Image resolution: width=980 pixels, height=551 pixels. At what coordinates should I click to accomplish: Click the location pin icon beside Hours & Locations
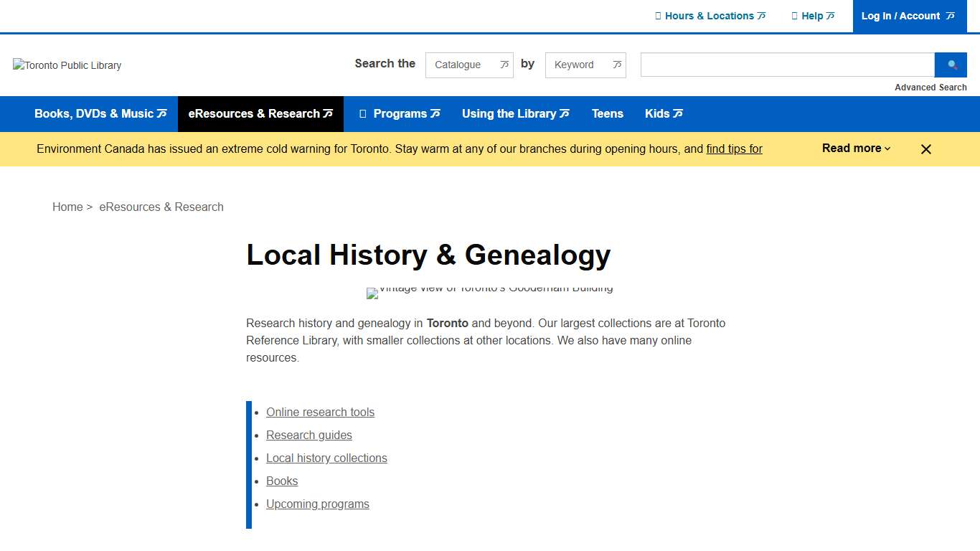pos(657,16)
